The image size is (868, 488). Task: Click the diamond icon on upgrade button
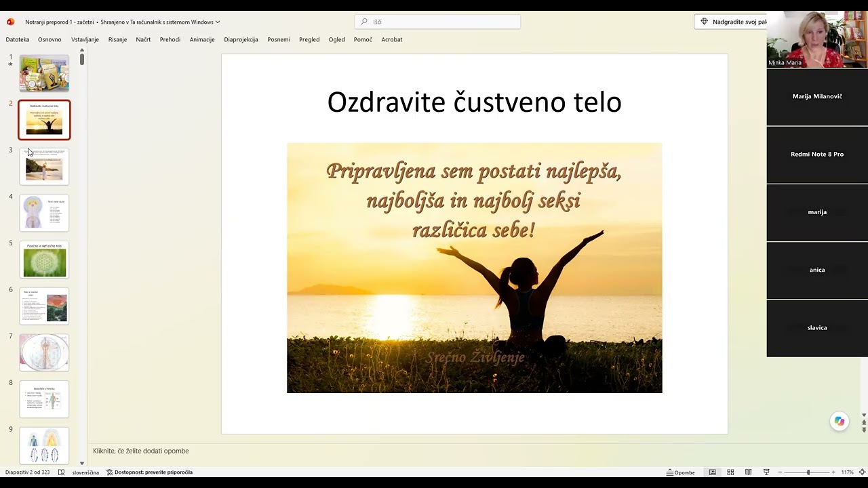pyautogui.click(x=704, y=22)
